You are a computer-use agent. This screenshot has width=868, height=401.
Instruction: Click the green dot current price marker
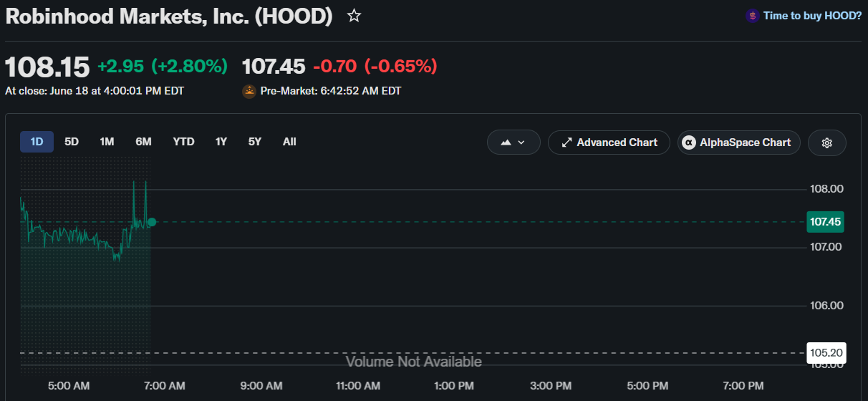coord(152,222)
